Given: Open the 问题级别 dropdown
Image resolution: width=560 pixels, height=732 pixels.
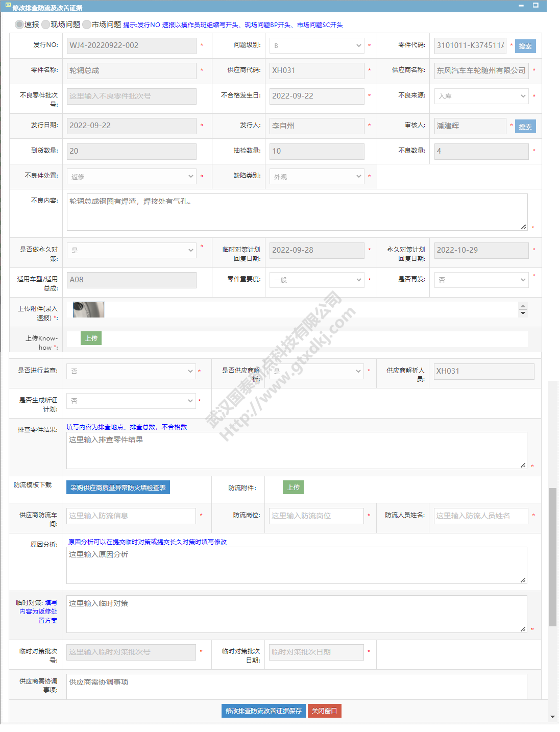Looking at the screenshot, I should click(316, 46).
